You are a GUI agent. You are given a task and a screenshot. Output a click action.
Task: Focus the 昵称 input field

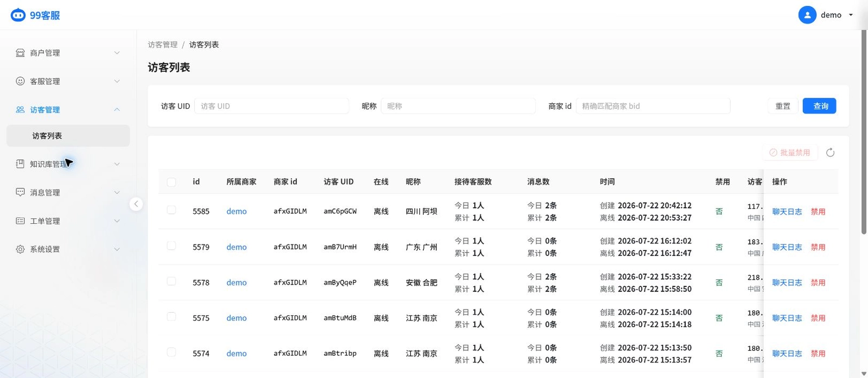pyautogui.click(x=458, y=106)
